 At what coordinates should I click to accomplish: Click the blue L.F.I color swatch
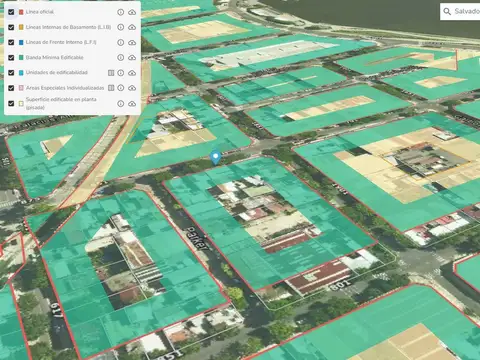tap(21, 42)
